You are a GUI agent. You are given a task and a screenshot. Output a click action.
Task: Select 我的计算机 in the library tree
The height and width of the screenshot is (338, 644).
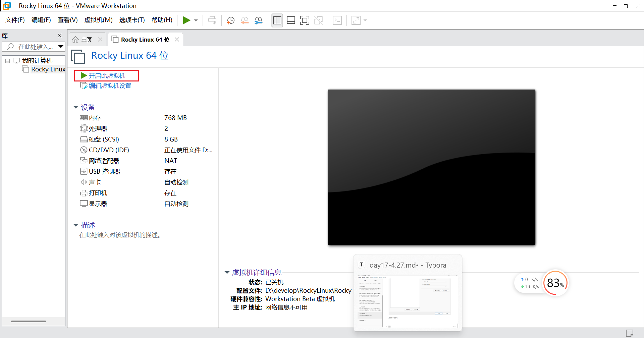tap(37, 61)
